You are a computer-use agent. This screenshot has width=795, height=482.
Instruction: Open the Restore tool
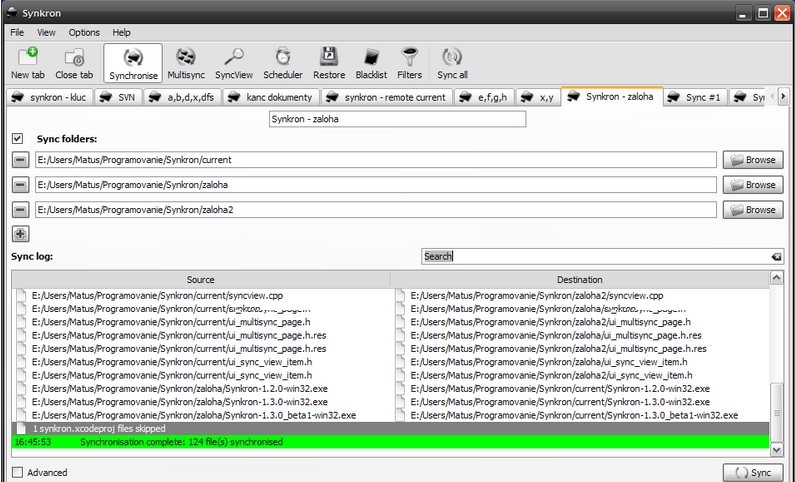pos(329,63)
